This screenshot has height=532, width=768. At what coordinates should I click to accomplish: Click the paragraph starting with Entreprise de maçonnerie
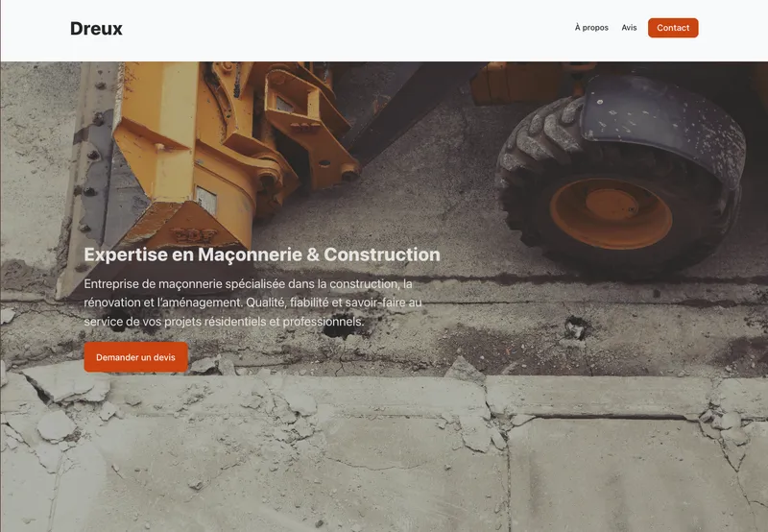252,302
